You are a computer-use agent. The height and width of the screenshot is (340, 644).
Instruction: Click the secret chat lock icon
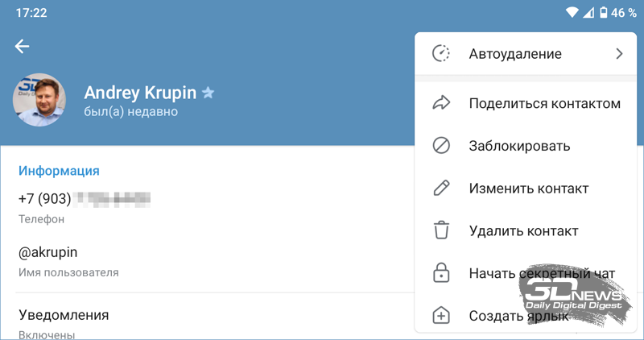(441, 274)
